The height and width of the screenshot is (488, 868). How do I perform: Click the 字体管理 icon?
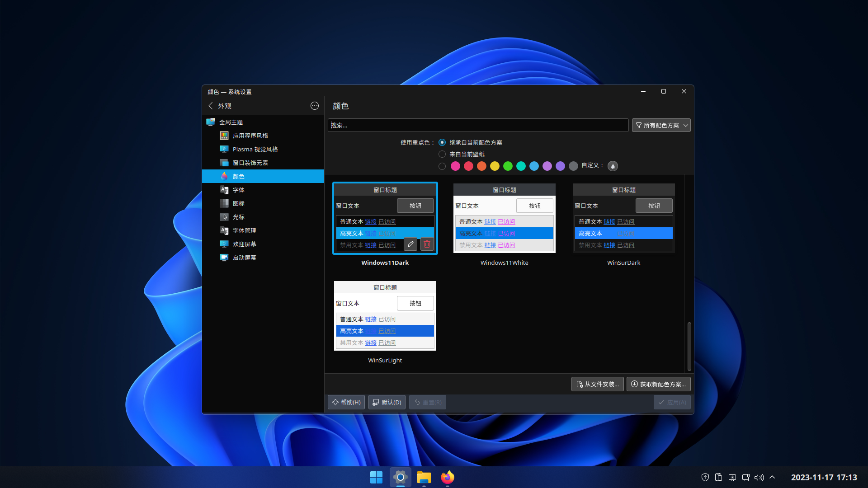[224, 230]
